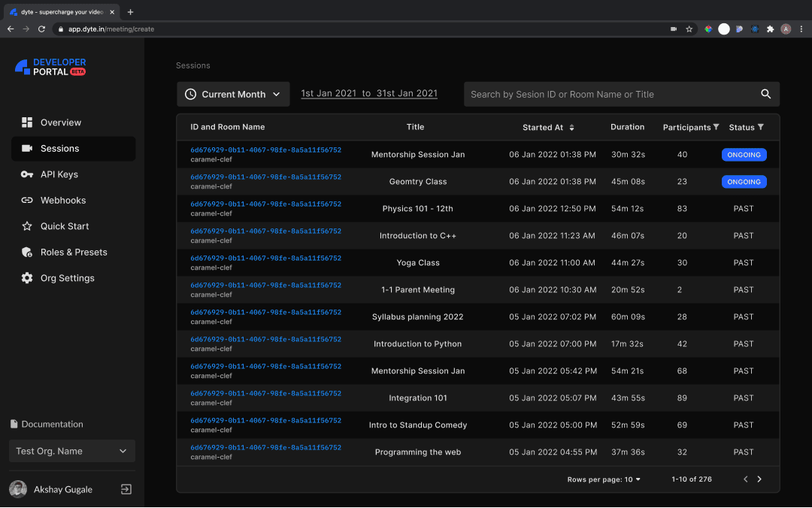The image size is (812, 508).
Task: Click the session search input field
Action: pyautogui.click(x=609, y=94)
